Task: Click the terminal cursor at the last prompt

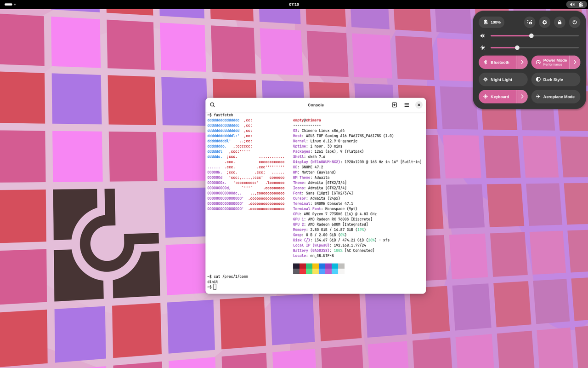Action: 215,287
